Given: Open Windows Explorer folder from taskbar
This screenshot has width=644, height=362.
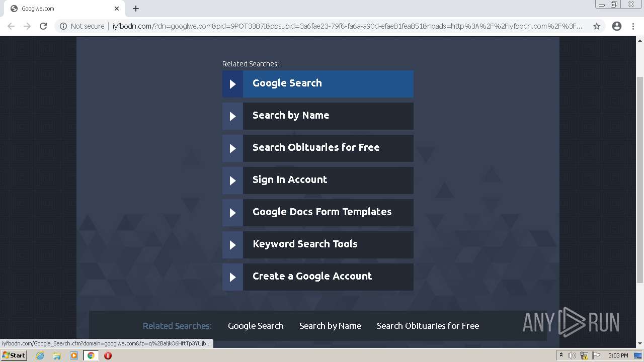Looking at the screenshot, I should 57,355.
